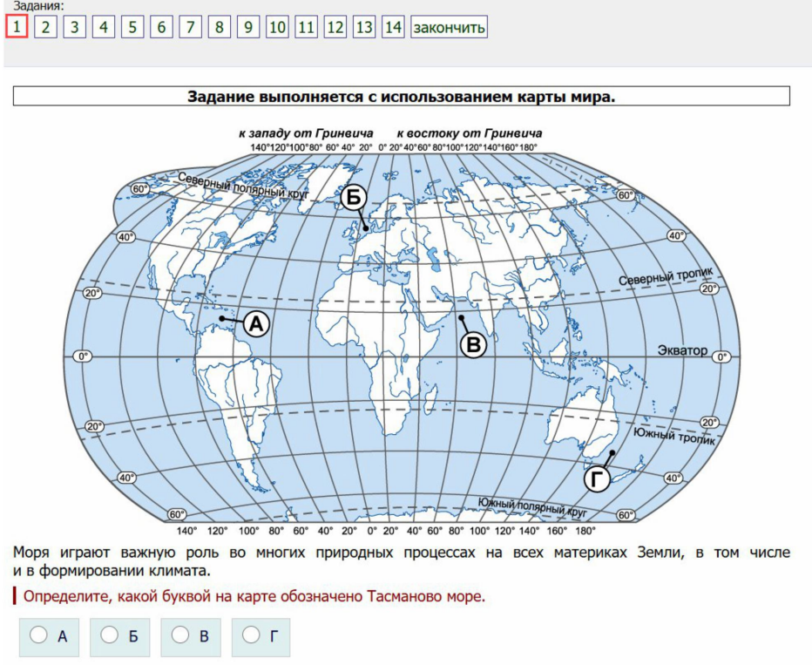Image resolution: width=812 pixels, height=665 pixels.
Task: Select answer Г radio button
Action: tap(252, 635)
